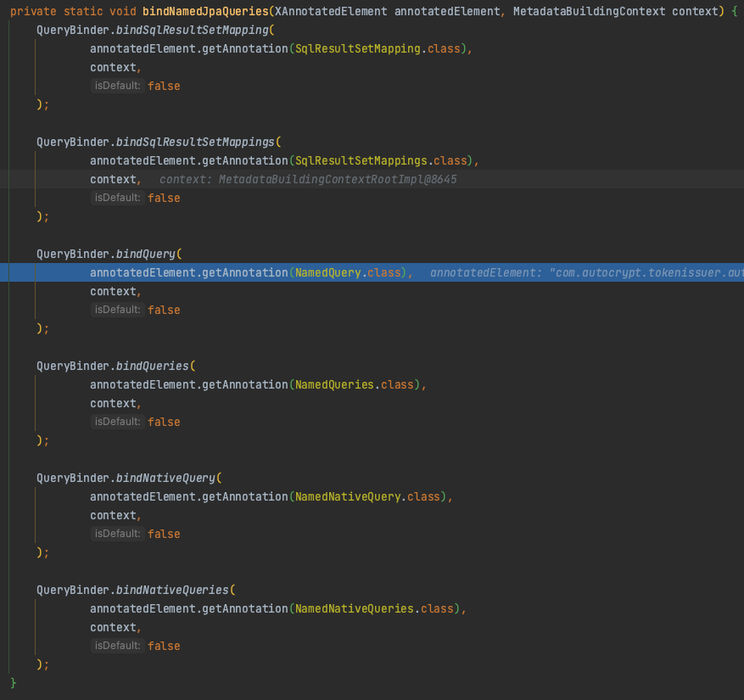Click context argument in bindSqlResultSetMapping call
744x700 pixels.
point(113,67)
